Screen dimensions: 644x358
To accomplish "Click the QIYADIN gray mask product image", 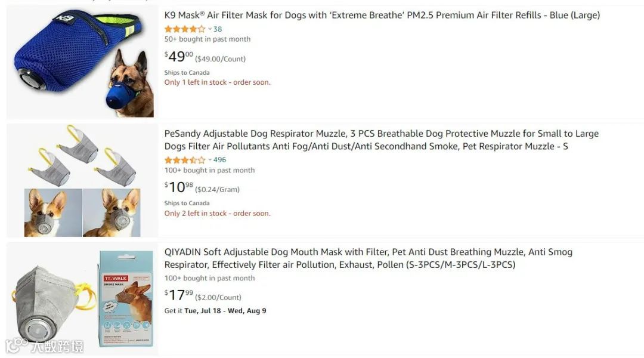I will (x=82, y=298).
